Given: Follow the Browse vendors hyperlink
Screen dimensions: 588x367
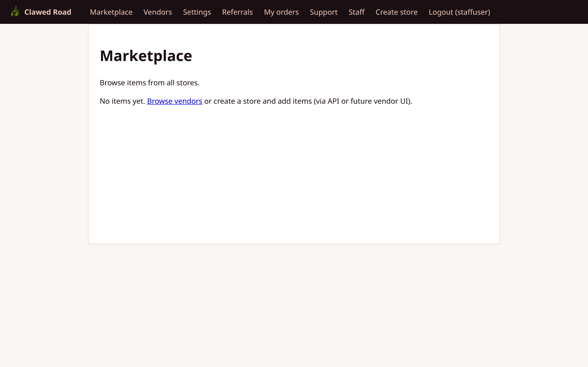Looking at the screenshot, I should [174, 101].
